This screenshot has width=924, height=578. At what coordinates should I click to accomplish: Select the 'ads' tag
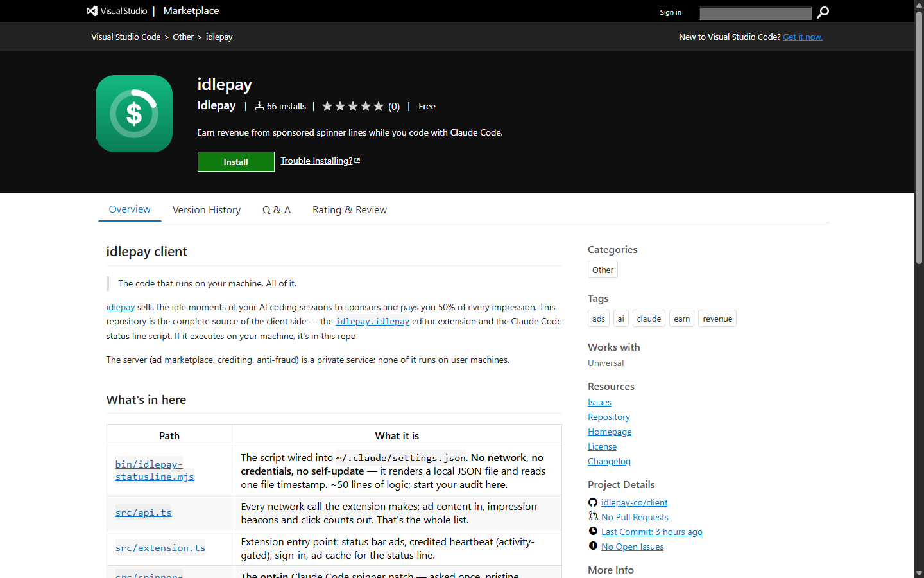[599, 319]
